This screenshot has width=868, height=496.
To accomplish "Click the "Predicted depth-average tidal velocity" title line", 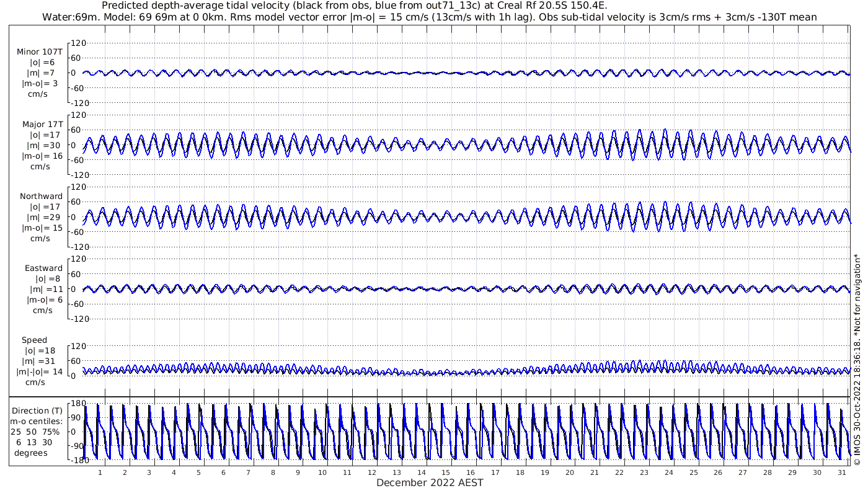I will pyautogui.click(x=354, y=6).
